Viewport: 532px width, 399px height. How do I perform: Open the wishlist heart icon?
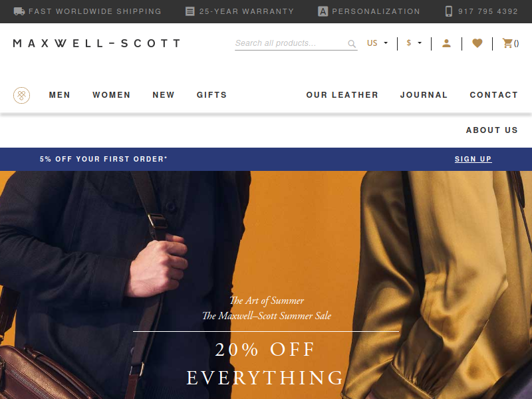477,43
